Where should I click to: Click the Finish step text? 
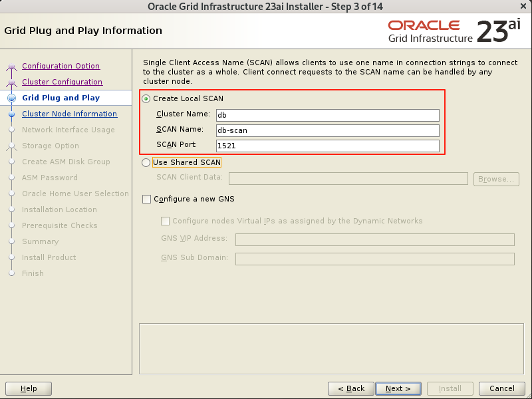pyautogui.click(x=33, y=273)
